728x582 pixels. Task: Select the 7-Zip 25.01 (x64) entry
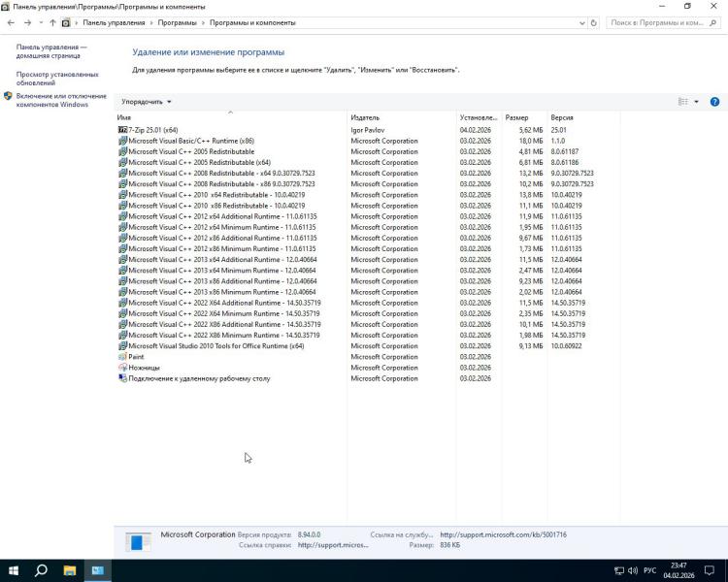[153, 130]
